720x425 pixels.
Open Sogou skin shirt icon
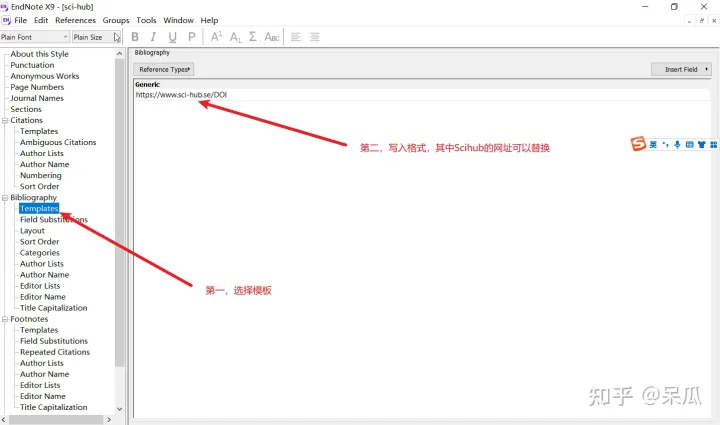(701, 145)
